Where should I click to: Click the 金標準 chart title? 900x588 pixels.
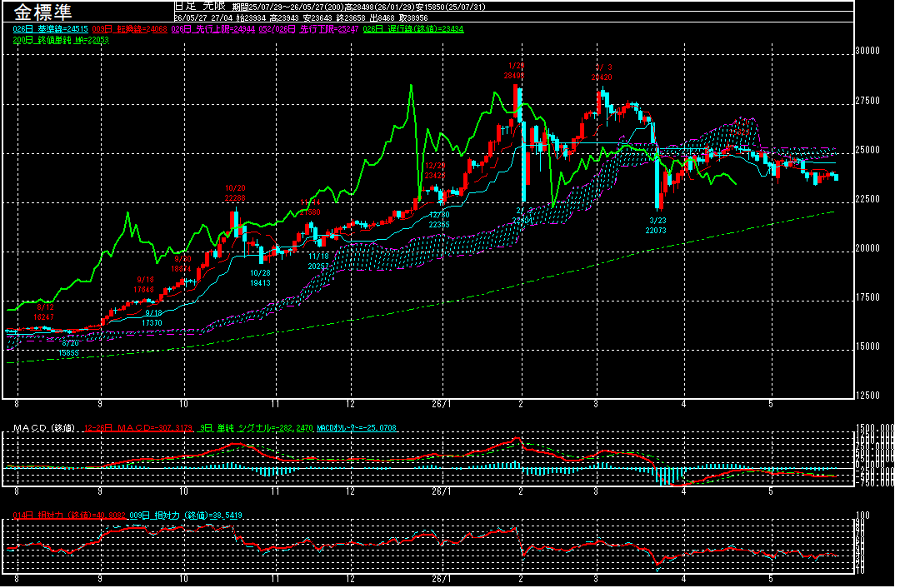point(42,12)
